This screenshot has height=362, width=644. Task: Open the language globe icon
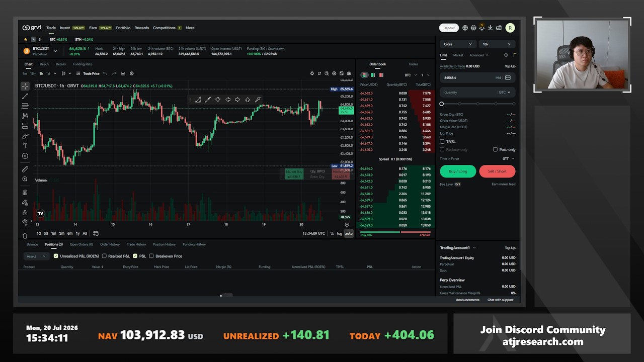465,28
